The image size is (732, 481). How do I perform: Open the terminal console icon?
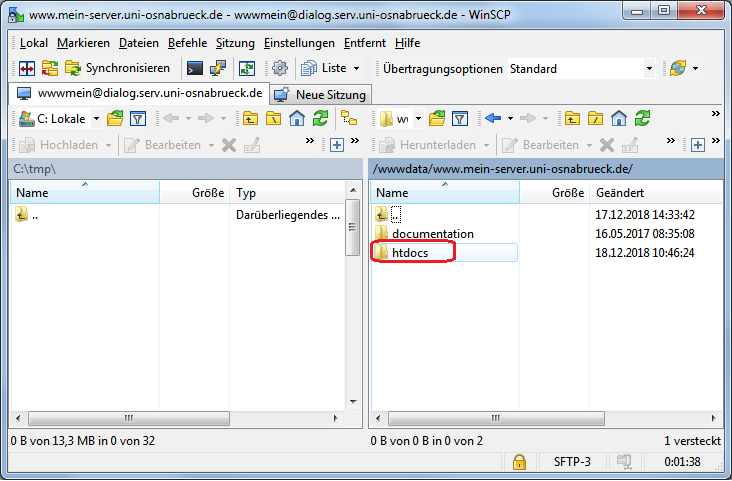coord(195,68)
